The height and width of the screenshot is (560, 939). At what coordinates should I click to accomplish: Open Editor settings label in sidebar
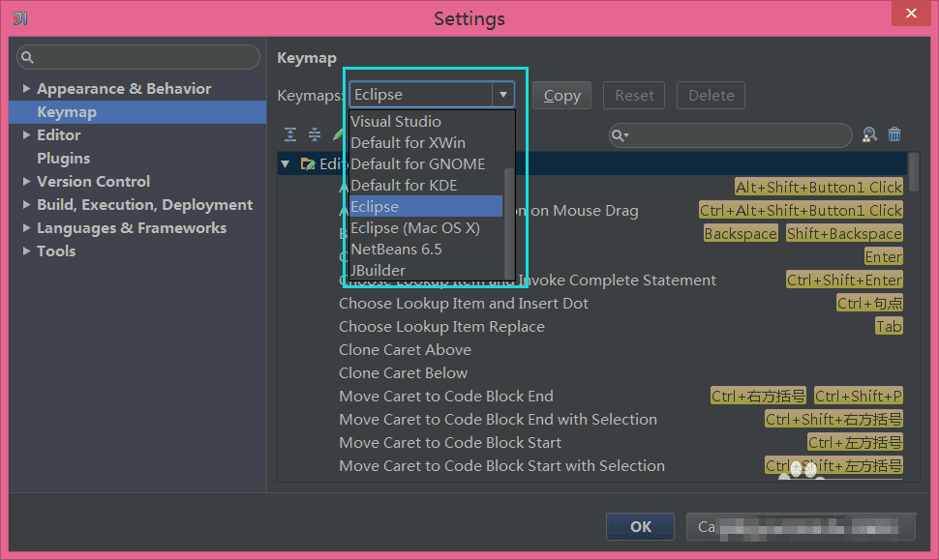(59, 135)
